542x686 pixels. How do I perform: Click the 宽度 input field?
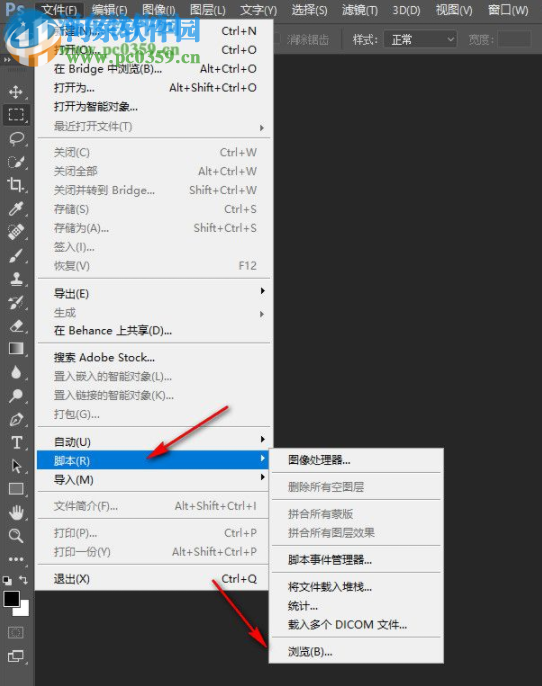tap(514, 40)
